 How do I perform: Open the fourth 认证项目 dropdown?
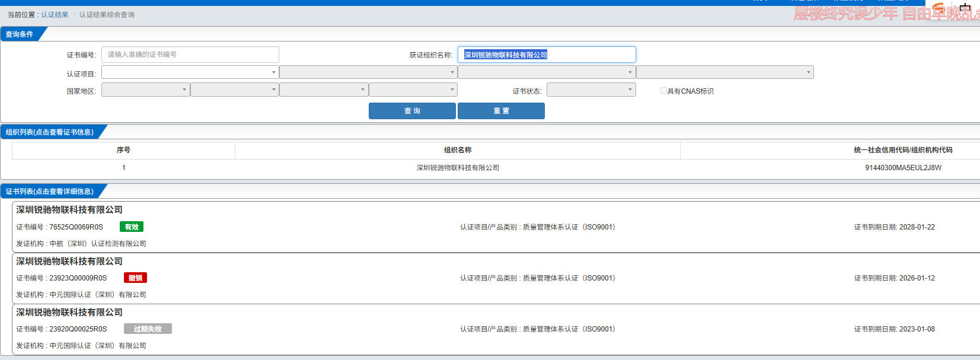tap(725, 72)
